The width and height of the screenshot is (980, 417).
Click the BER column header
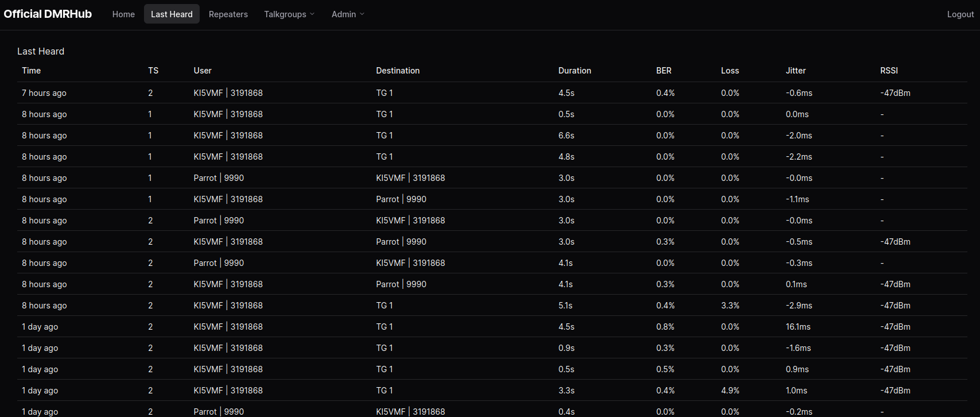coord(664,71)
